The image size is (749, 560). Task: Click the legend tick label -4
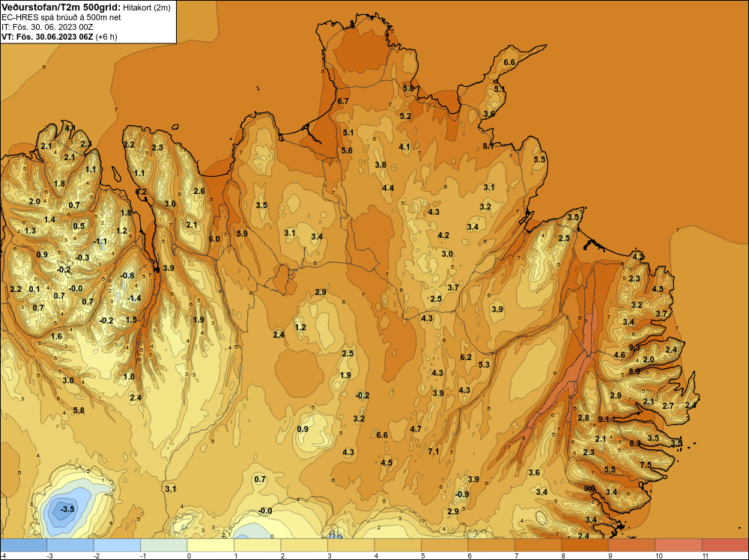[2, 556]
